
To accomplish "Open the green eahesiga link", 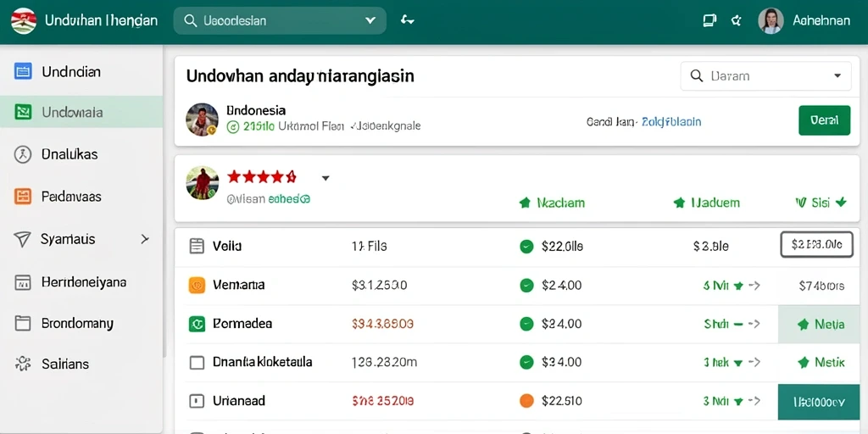I will [x=289, y=198].
